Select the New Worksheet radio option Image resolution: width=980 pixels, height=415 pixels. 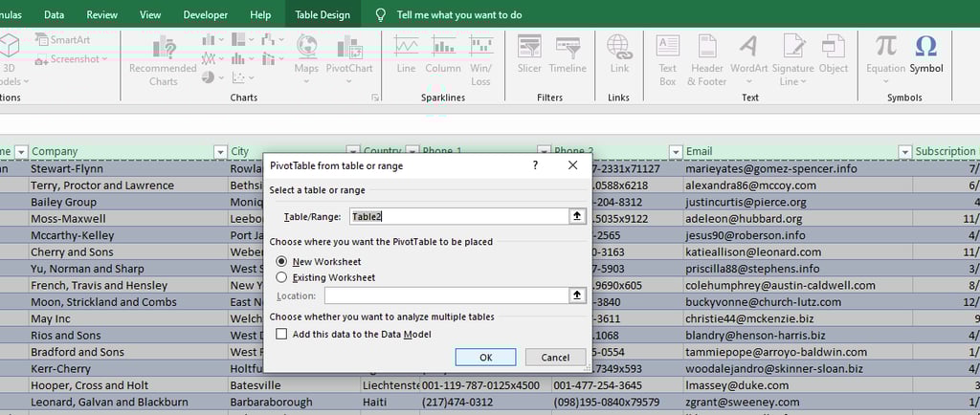click(281, 261)
